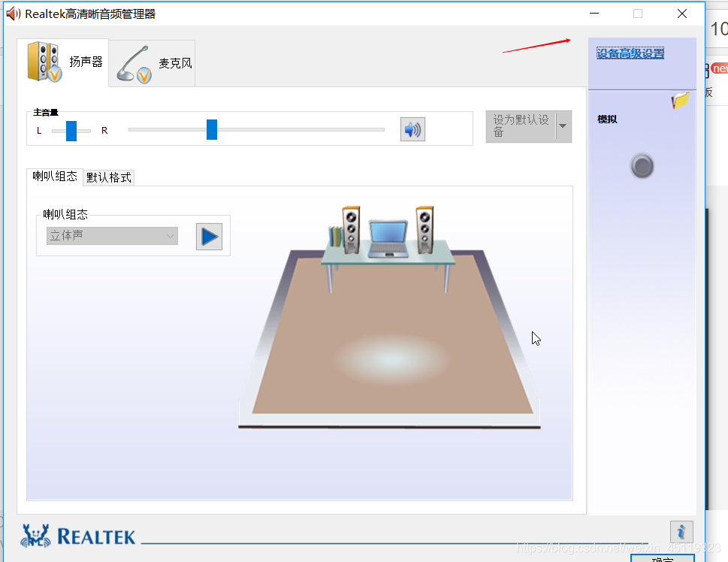Mute the main volume with speaker icon
728x562 pixels.
(412, 129)
